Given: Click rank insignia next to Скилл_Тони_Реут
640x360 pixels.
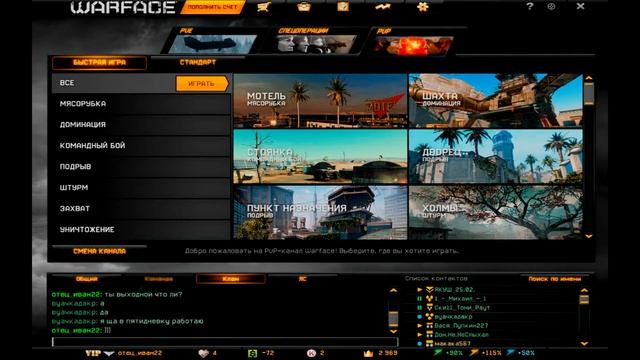Looking at the screenshot, I should click(x=429, y=307).
